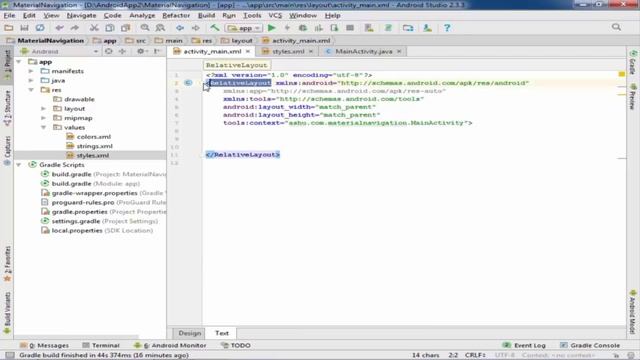Open the Messages tool window
640x360 pixels.
44,345
